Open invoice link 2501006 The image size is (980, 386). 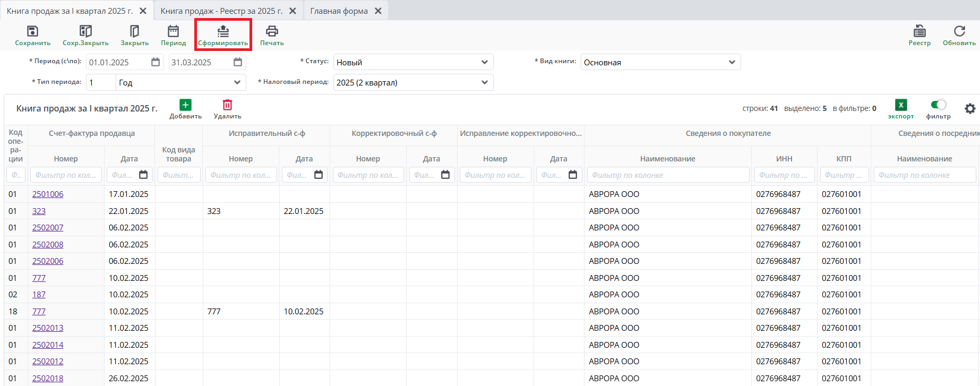pos(48,194)
